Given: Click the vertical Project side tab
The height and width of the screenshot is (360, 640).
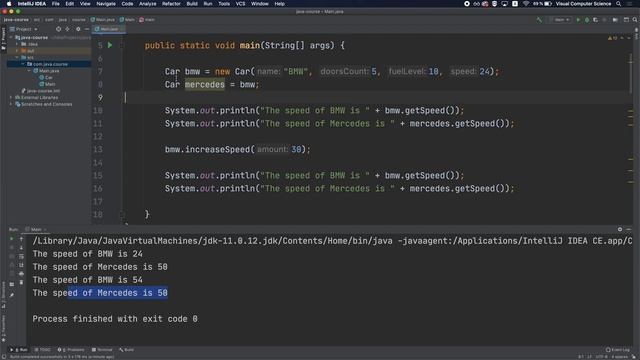Looking at the screenshot, I should click(3, 39).
